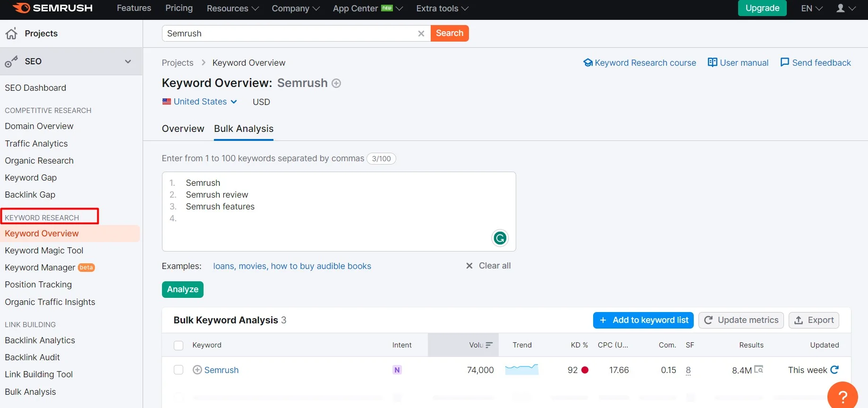Click the Volume sort icon
This screenshot has height=408, width=868.
tap(489, 345)
